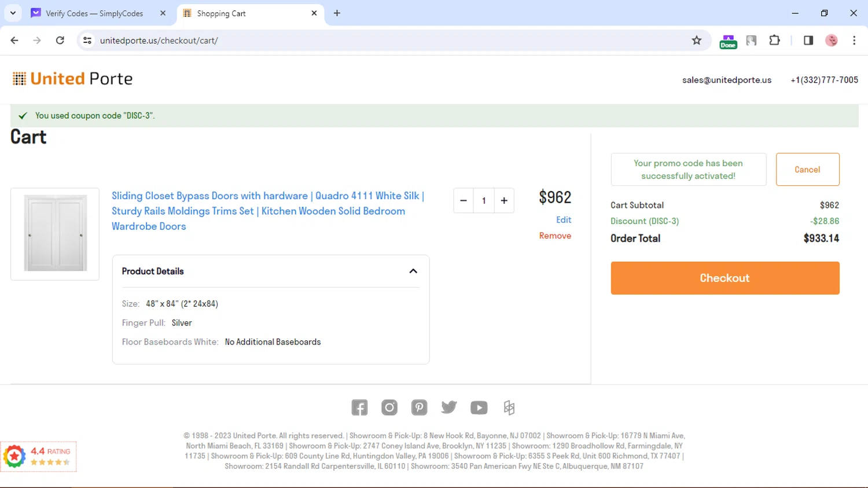Go back using the browser back arrow
This screenshot has height=488, width=868.
point(14,41)
